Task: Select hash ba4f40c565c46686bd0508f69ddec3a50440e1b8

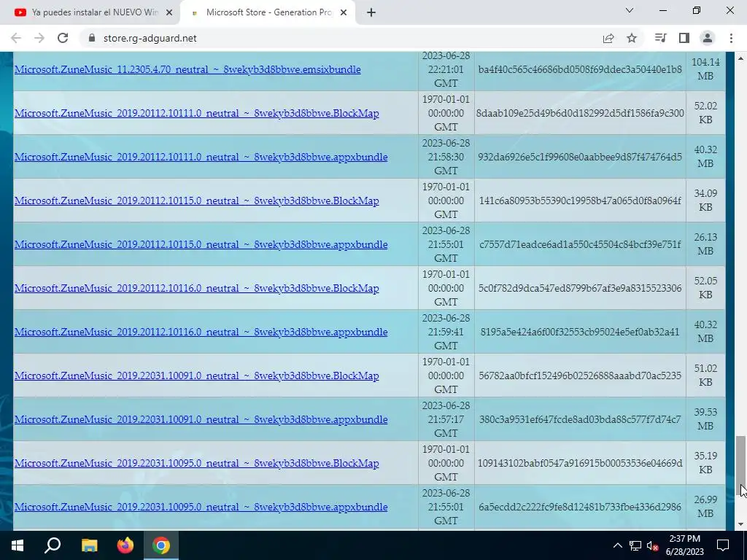Action: [580, 69]
